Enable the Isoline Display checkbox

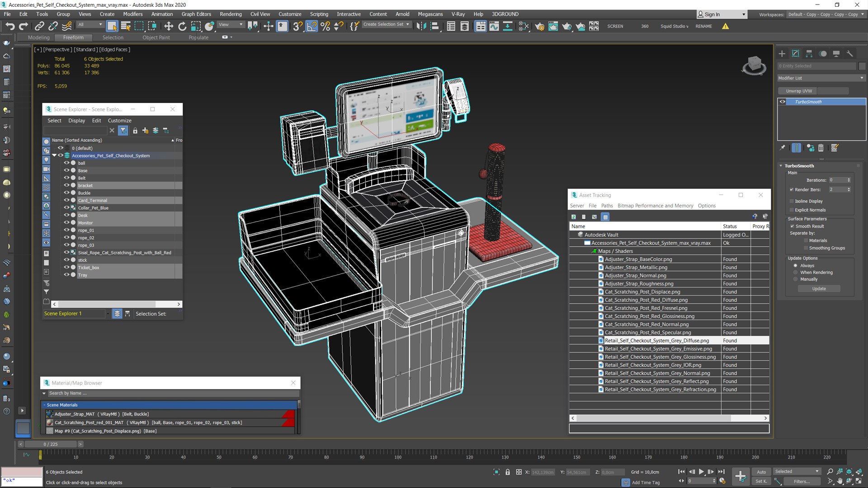point(792,201)
